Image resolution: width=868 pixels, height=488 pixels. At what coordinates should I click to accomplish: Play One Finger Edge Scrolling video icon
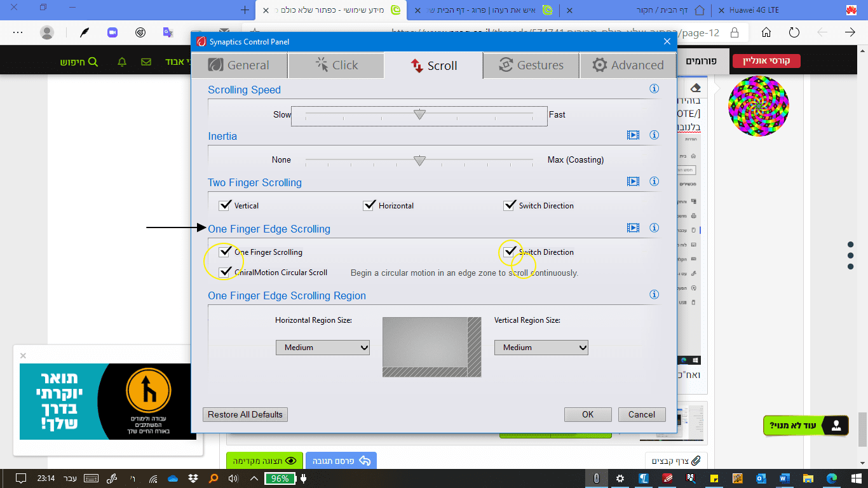pos(633,228)
